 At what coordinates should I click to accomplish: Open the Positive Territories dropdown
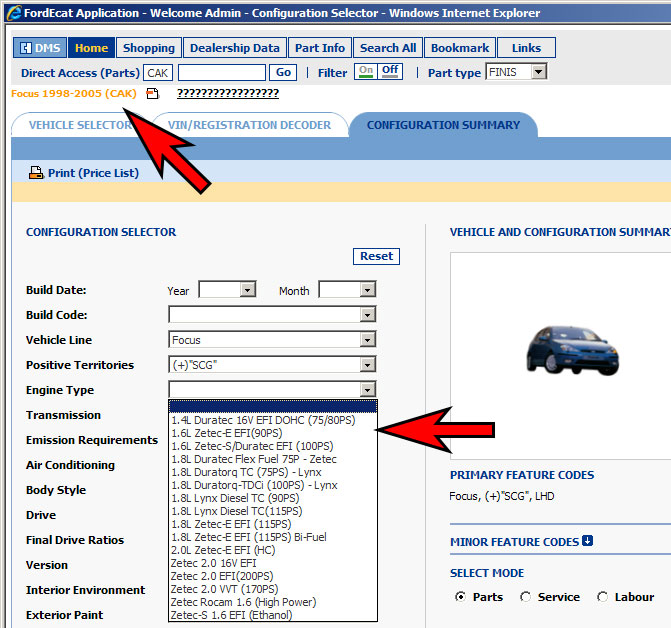[x=367, y=365]
